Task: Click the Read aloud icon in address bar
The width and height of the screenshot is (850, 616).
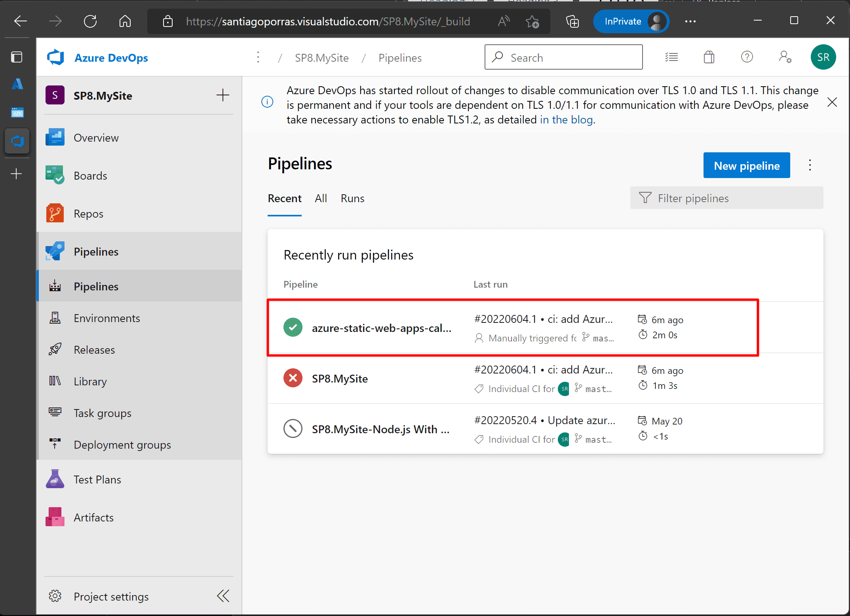Action: (x=504, y=21)
